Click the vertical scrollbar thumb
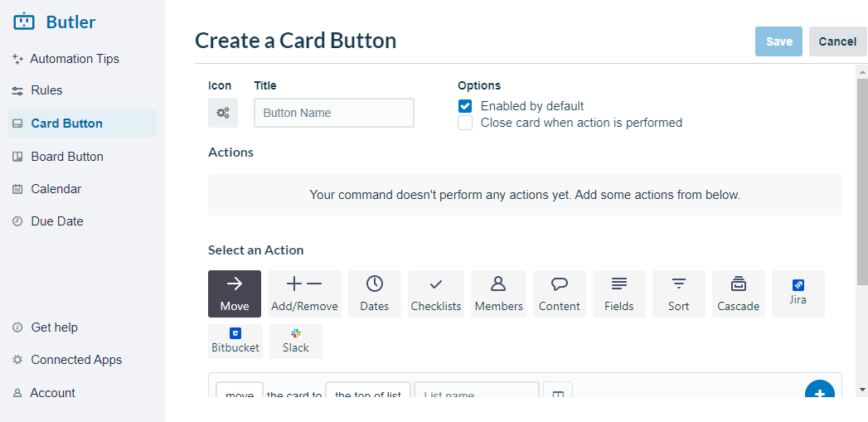The height and width of the screenshot is (422, 868). [x=862, y=182]
